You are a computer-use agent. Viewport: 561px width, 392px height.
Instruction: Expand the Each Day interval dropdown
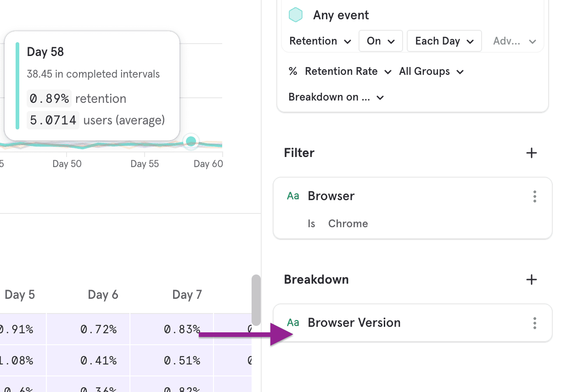tap(444, 41)
